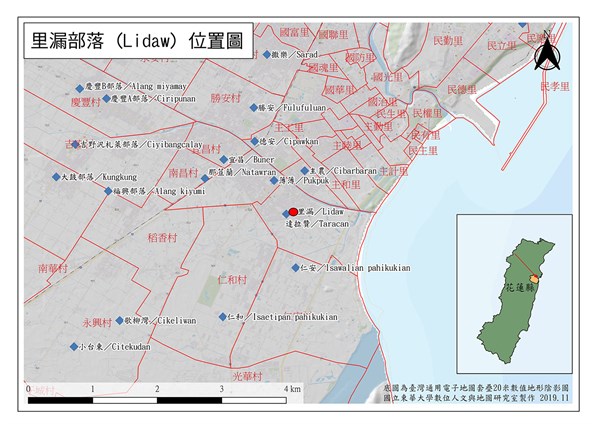Click the Isawalian pahikukian marker

point(294,268)
